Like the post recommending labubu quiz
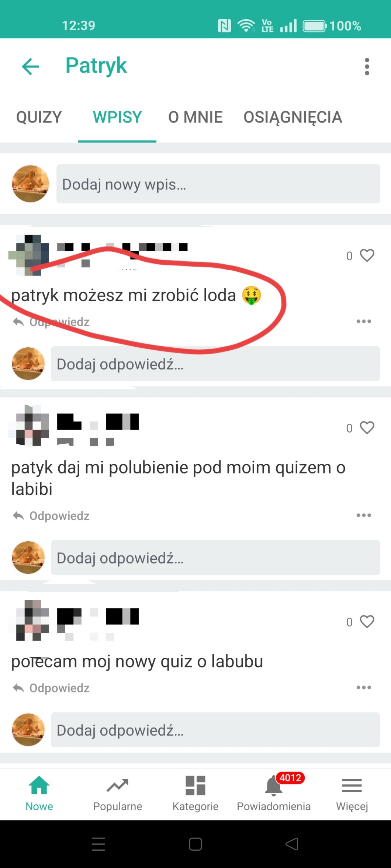This screenshot has height=868, width=391. 367,621
